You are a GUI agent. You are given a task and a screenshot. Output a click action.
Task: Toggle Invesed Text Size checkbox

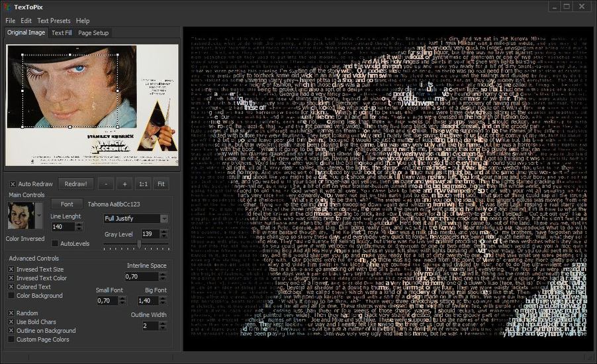point(11,269)
